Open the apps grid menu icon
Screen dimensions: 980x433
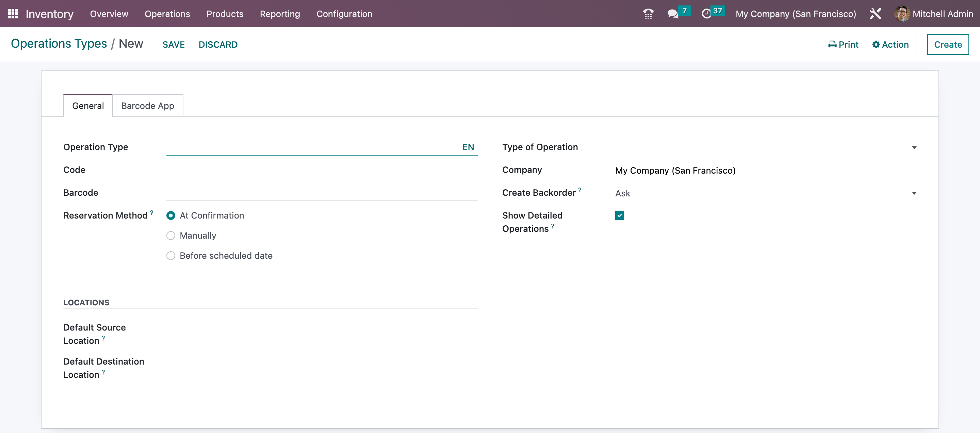point(13,14)
